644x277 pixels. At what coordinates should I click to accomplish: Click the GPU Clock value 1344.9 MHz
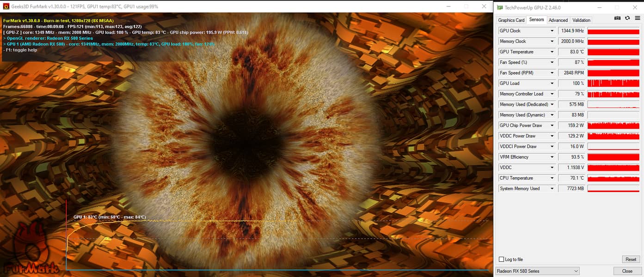(572, 31)
